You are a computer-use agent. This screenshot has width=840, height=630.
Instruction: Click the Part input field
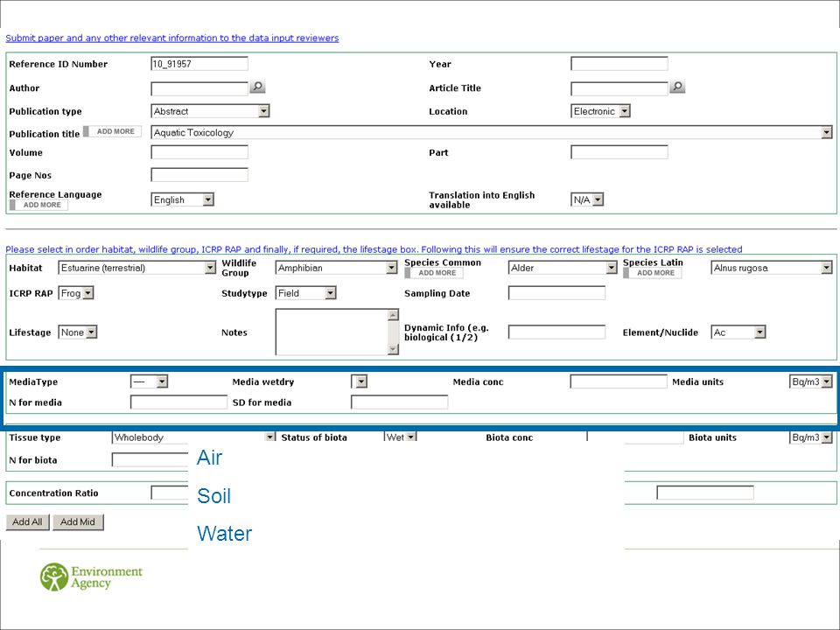(619, 152)
